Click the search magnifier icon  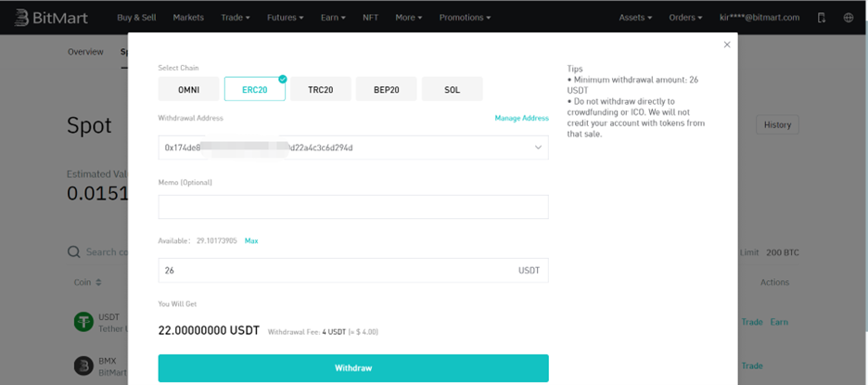73,252
